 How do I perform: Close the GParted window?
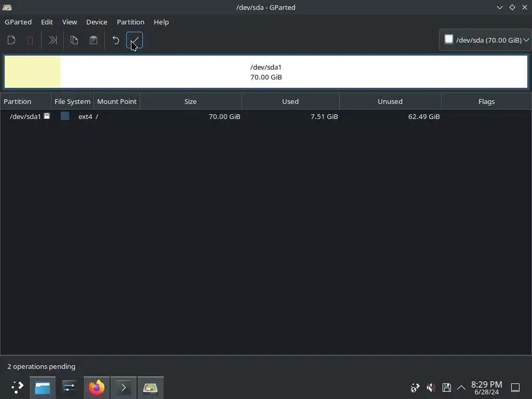[x=525, y=7]
